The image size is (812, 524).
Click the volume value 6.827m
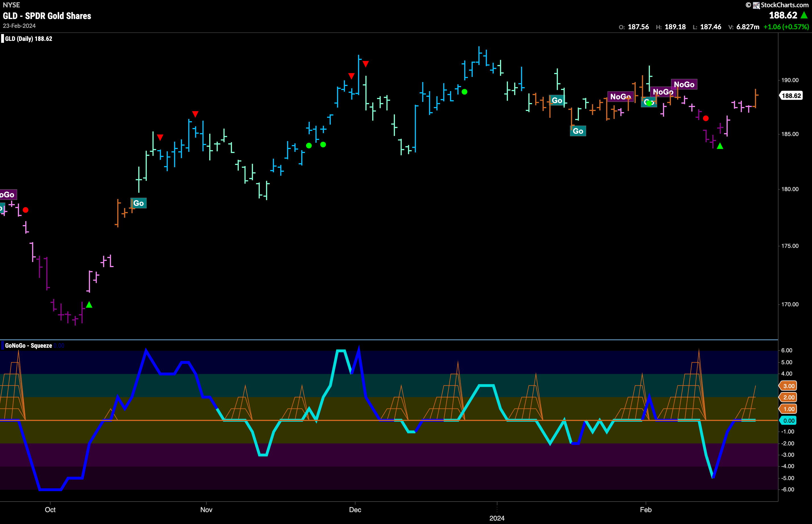pyautogui.click(x=748, y=27)
